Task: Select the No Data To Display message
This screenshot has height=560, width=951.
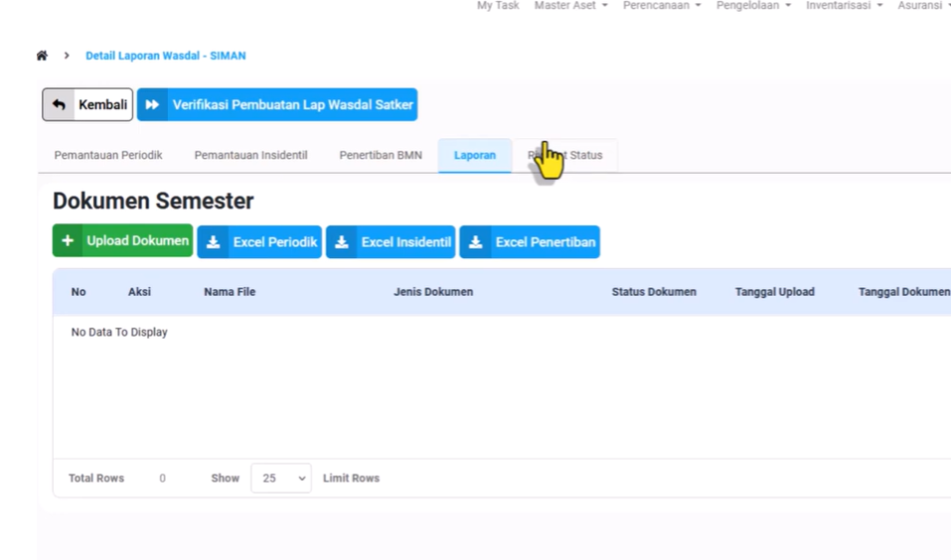Action: point(119,332)
